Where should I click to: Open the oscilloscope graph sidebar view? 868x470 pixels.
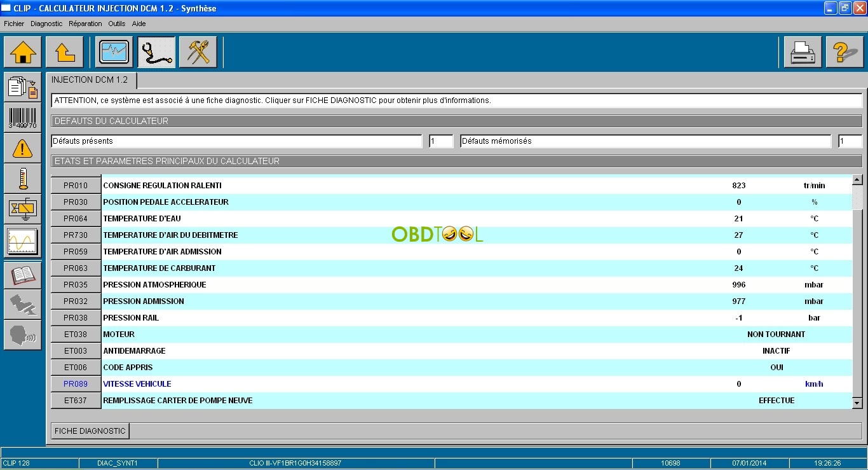22,241
